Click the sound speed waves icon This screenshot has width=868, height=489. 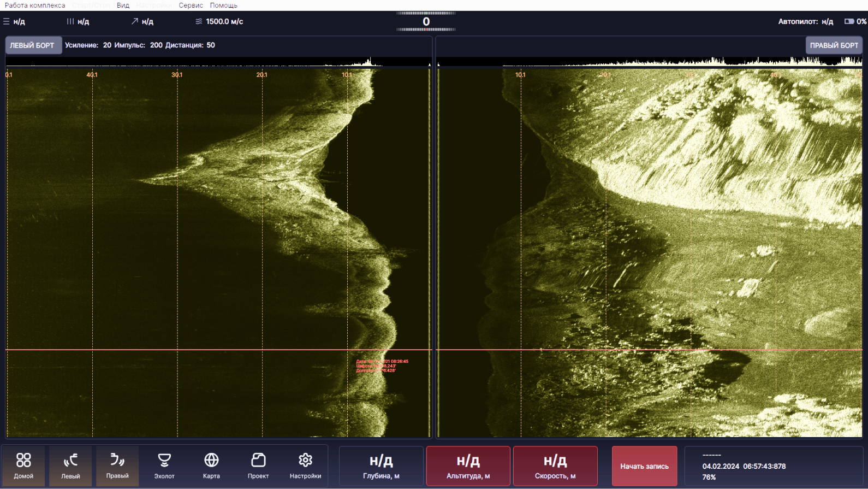(x=199, y=22)
